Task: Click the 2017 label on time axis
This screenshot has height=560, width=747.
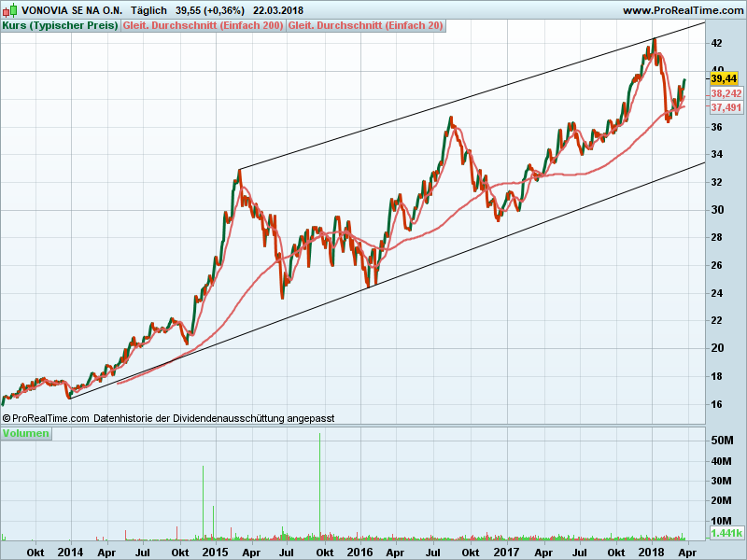Action: (506, 552)
